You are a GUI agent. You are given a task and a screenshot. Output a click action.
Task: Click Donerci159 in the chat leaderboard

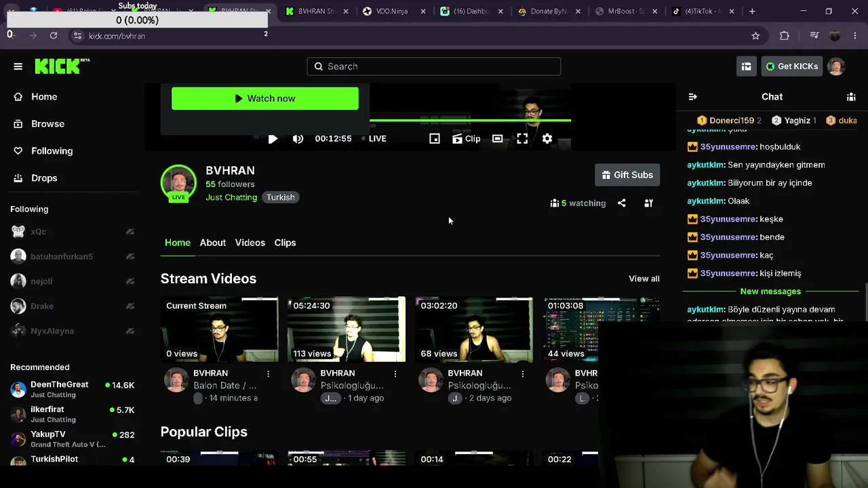[x=729, y=121]
